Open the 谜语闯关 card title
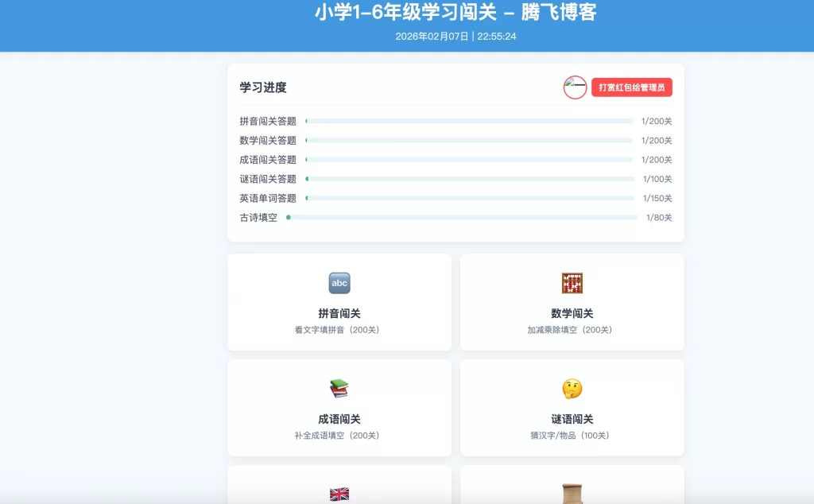This screenshot has height=504, width=814. tap(572, 419)
